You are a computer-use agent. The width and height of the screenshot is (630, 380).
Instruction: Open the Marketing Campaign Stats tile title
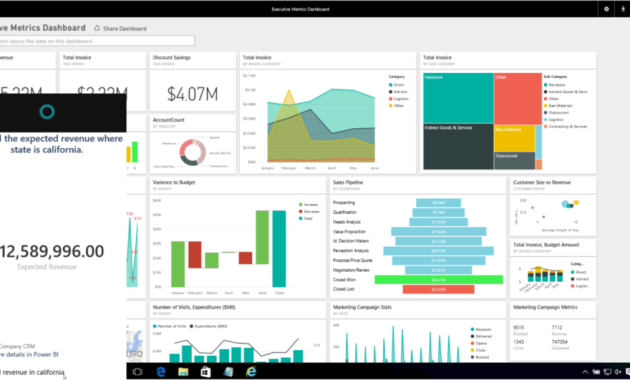tap(362, 307)
